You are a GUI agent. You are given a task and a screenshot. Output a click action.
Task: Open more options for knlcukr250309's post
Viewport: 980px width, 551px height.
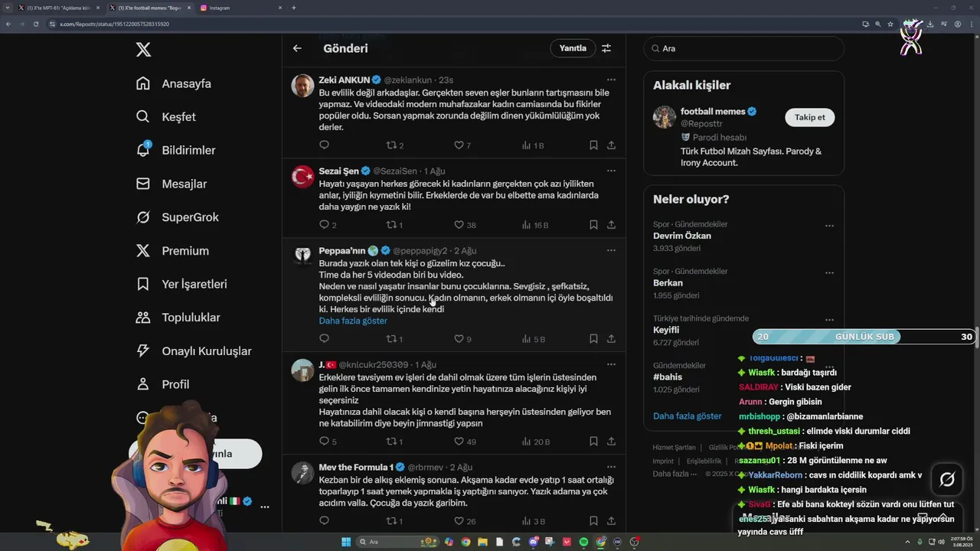611,364
